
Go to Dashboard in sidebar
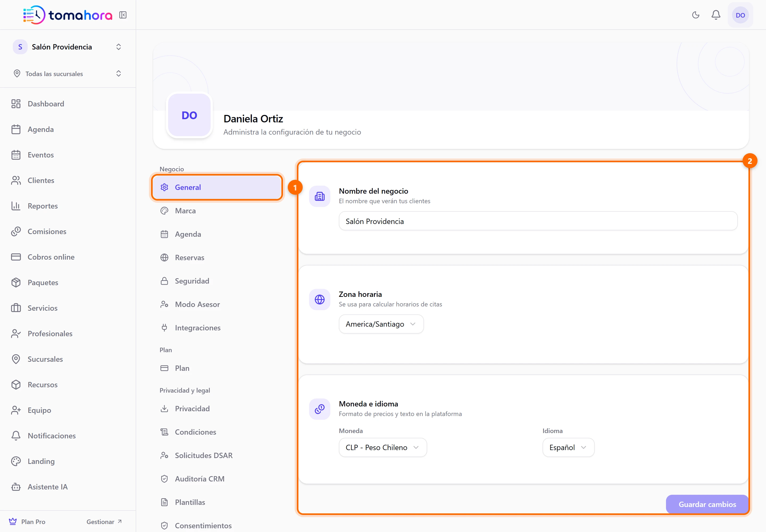click(x=68, y=104)
